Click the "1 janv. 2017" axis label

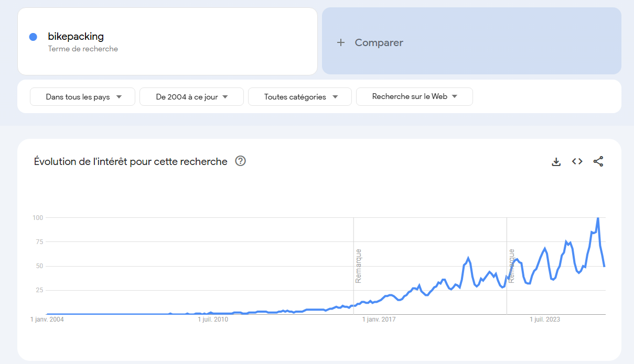[379, 319]
